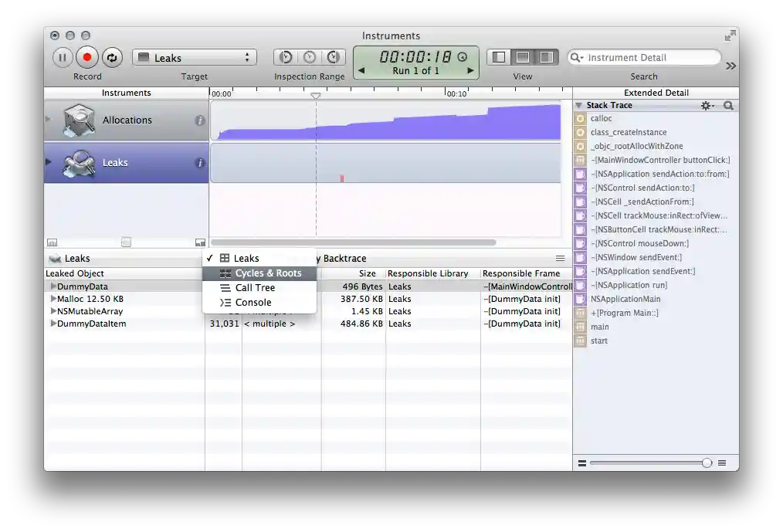The height and width of the screenshot is (532, 783).
Task: Toggle the left pane in View control
Action: point(500,58)
